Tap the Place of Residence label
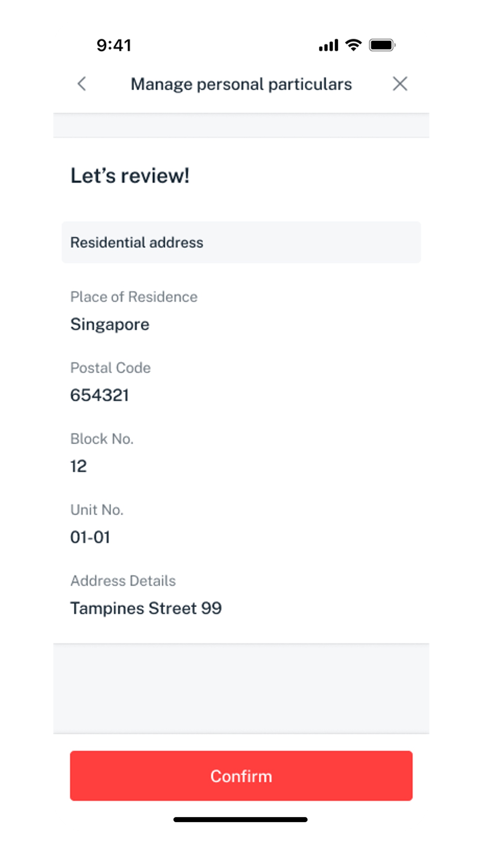 [134, 297]
